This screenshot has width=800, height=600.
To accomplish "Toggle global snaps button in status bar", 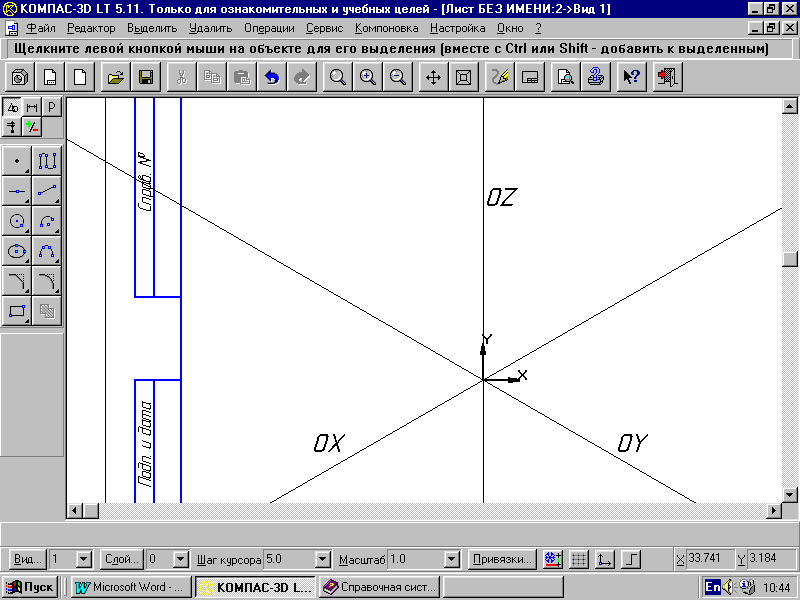I will [x=553, y=560].
